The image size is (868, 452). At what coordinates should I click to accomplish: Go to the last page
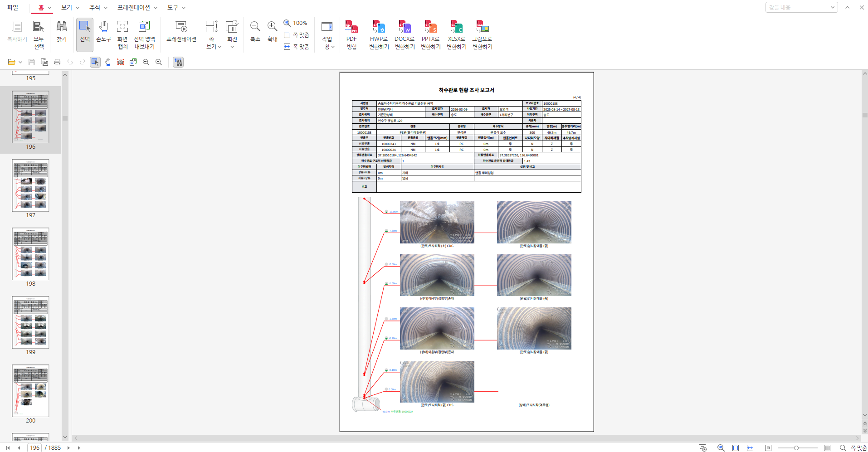[79, 448]
